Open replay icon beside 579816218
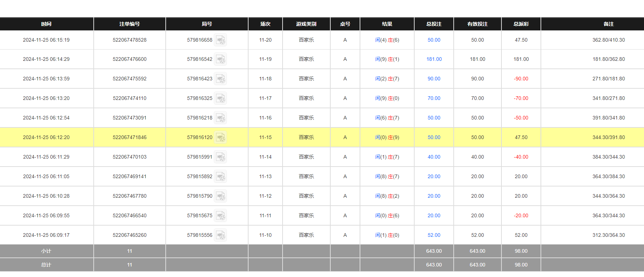 point(220,118)
